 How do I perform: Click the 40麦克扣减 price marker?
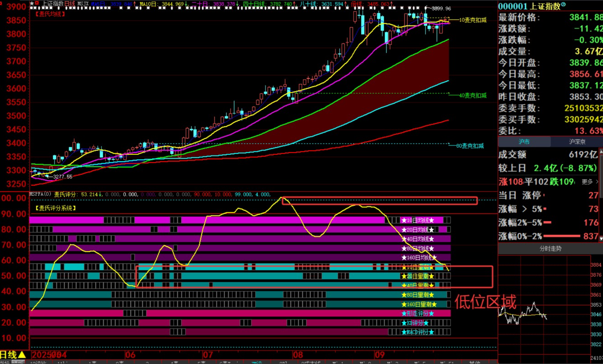tap(473, 95)
